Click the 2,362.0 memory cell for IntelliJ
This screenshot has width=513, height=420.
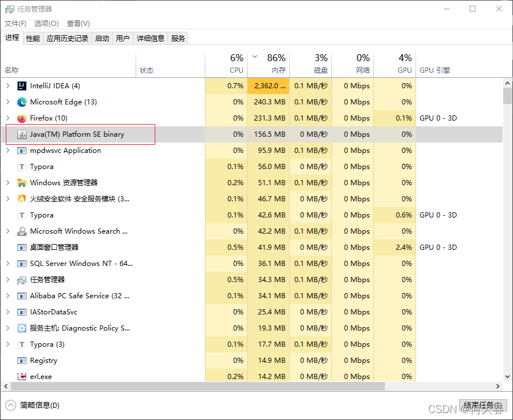click(268, 86)
